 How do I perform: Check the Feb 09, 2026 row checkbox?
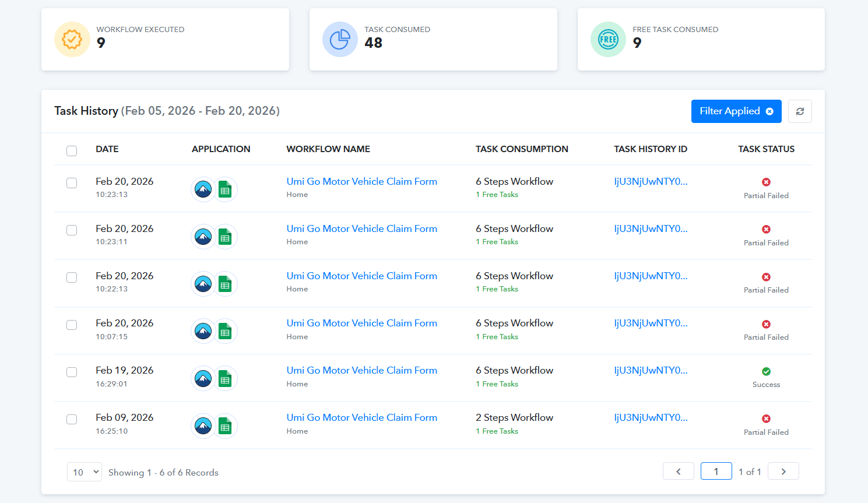click(72, 419)
